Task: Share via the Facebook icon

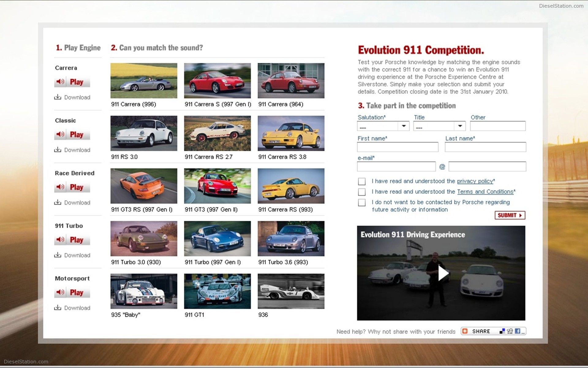Action: [x=518, y=331]
